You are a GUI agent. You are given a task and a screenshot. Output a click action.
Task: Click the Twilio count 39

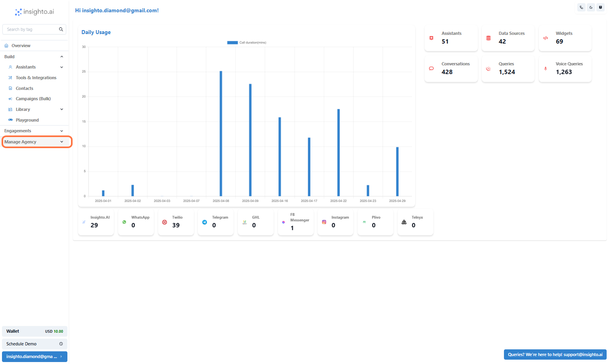tap(176, 225)
